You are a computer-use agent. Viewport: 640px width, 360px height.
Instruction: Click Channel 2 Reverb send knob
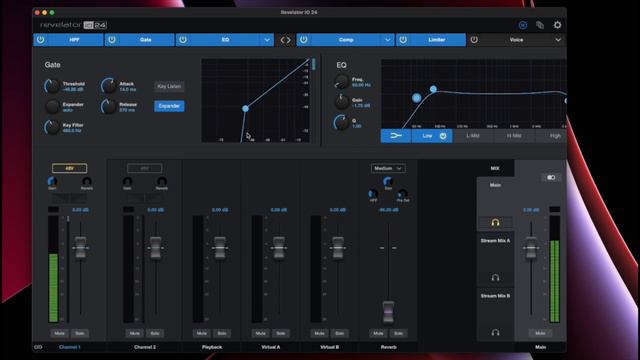pyautogui.click(x=162, y=181)
